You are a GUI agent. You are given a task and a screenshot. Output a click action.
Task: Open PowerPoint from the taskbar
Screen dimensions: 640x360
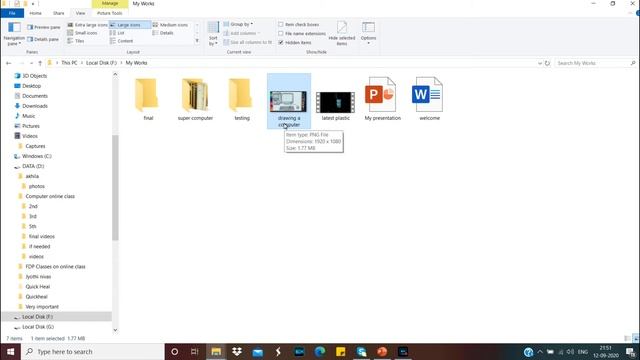[382, 351]
